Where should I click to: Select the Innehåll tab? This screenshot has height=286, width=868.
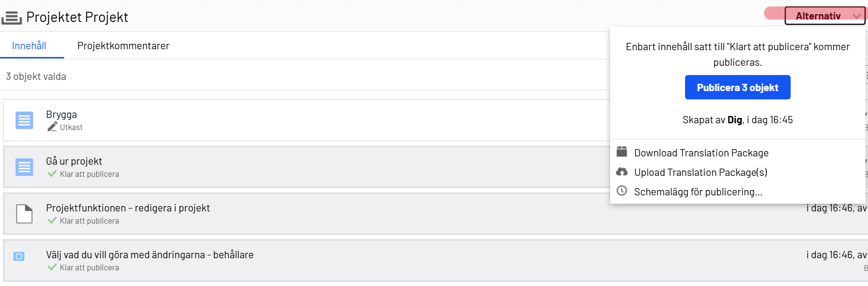29,46
